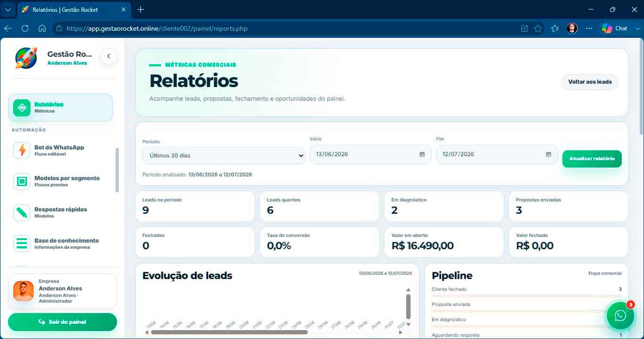
Task: Click the Valor em aberto R$ 16.490,00
Action: (x=422, y=246)
